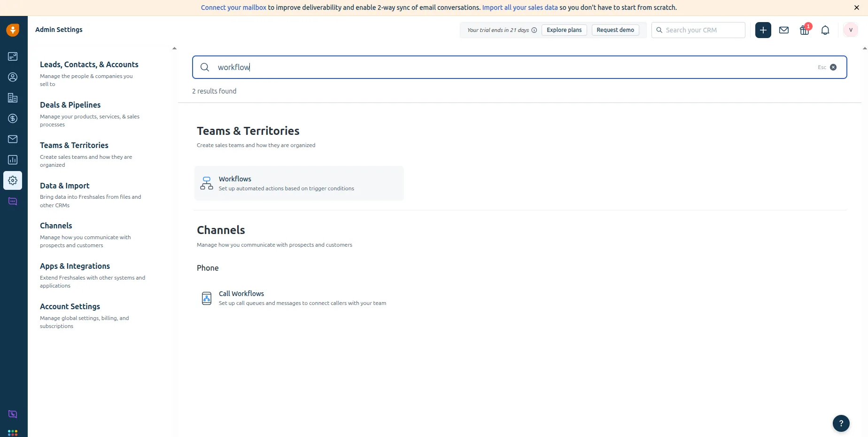The image size is (868, 437).
Task: Click the Freshsales logo icon
Action: click(x=13, y=30)
